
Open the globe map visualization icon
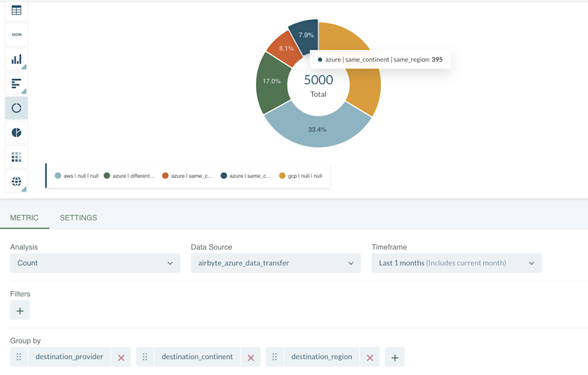[x=17, y=181]
